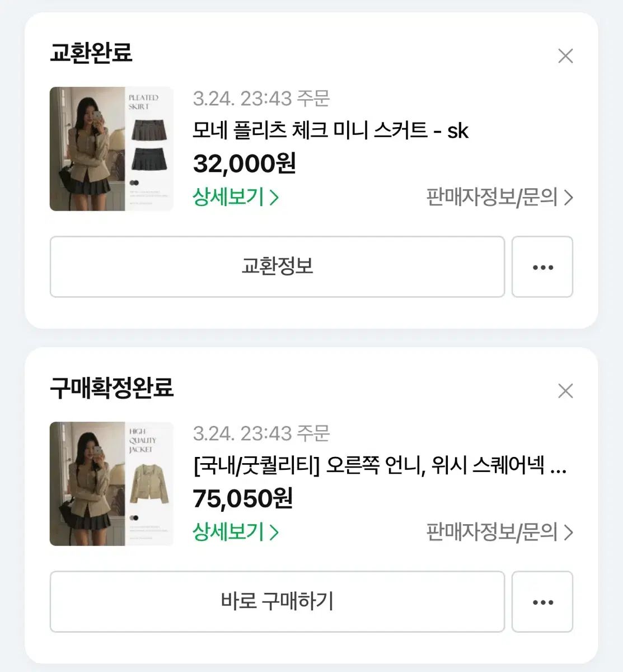Tap the pleated skirt product thumbnail
This screenshot has height=672, width=623.
111,149
